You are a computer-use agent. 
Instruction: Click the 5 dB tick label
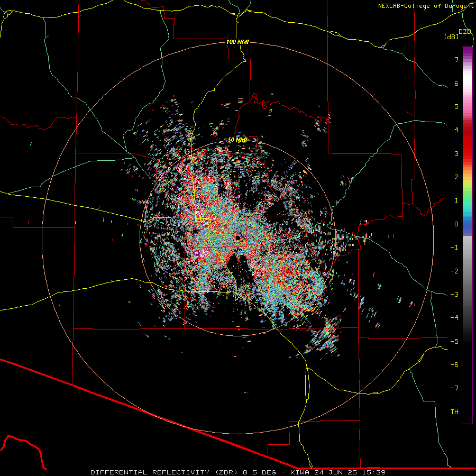pyautogui.click(x=456, y=107)
